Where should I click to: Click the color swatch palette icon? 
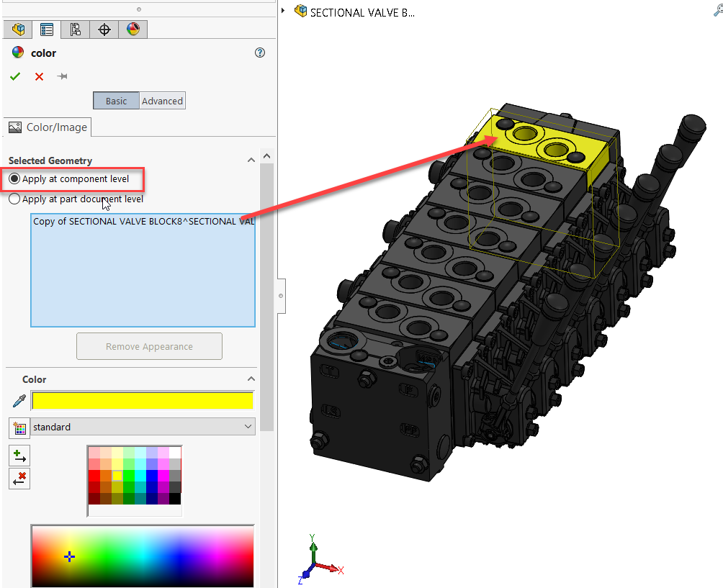(19, 428)
